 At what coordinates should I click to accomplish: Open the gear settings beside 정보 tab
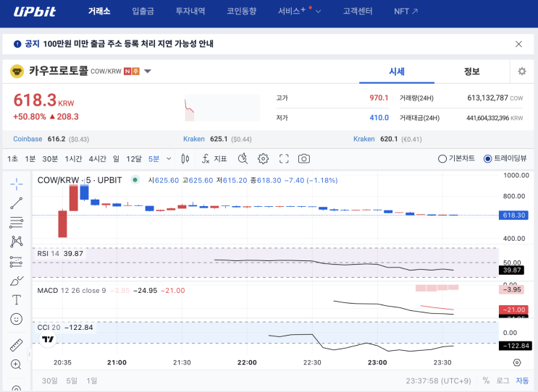point(522,72)
